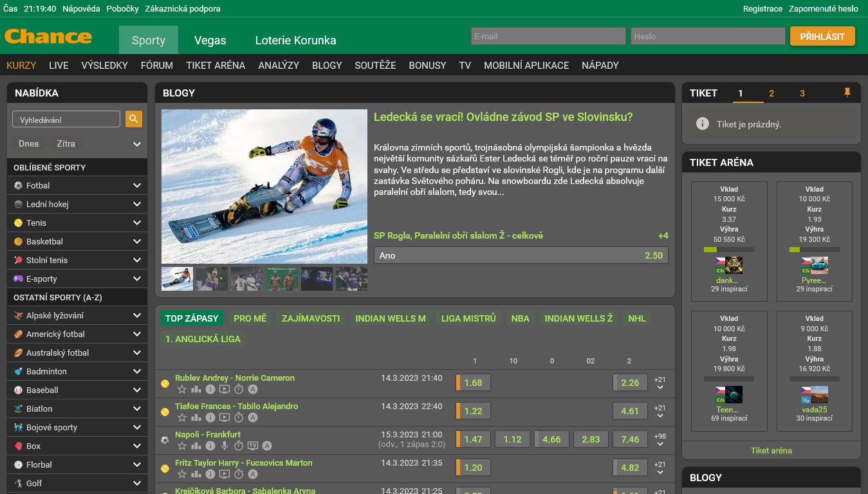Open the VÝSLEDKY menu item
868x494 pixels.
[x=105, y=65]
